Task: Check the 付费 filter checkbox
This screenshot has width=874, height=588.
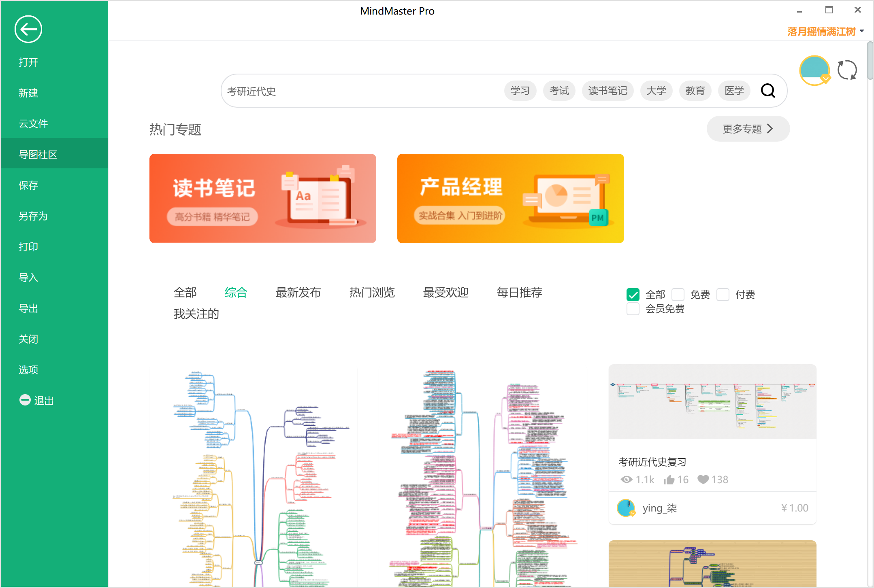Action: (x=723, y=295)
